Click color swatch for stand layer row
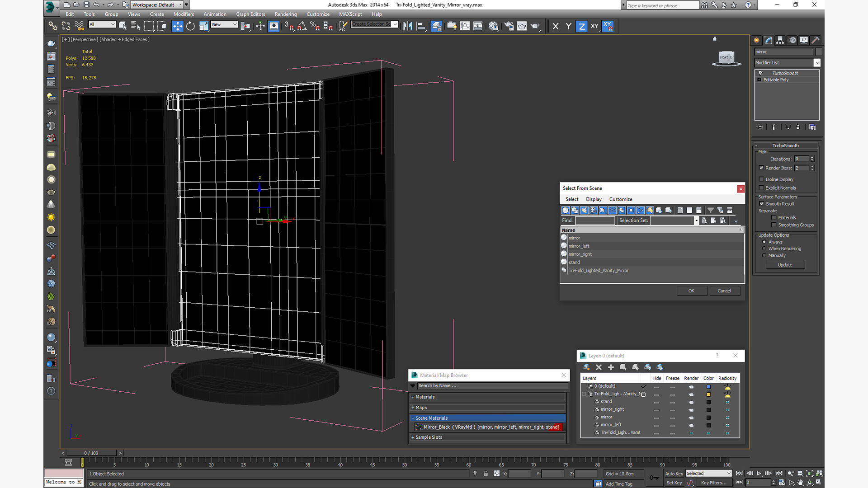Image resolution: width=868 pixels, height=488 pixels. tap(708, 402)
